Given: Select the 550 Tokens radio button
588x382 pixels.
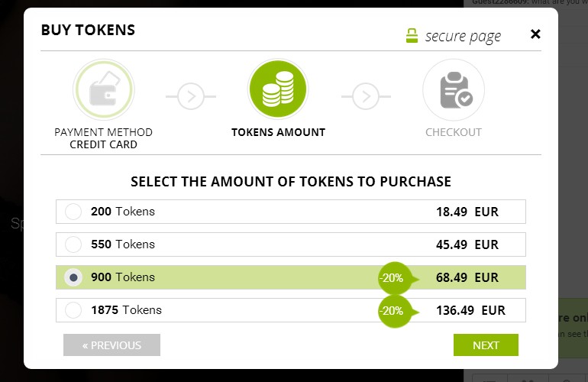Looking at the screenshot, I should (x=73, y=244).
